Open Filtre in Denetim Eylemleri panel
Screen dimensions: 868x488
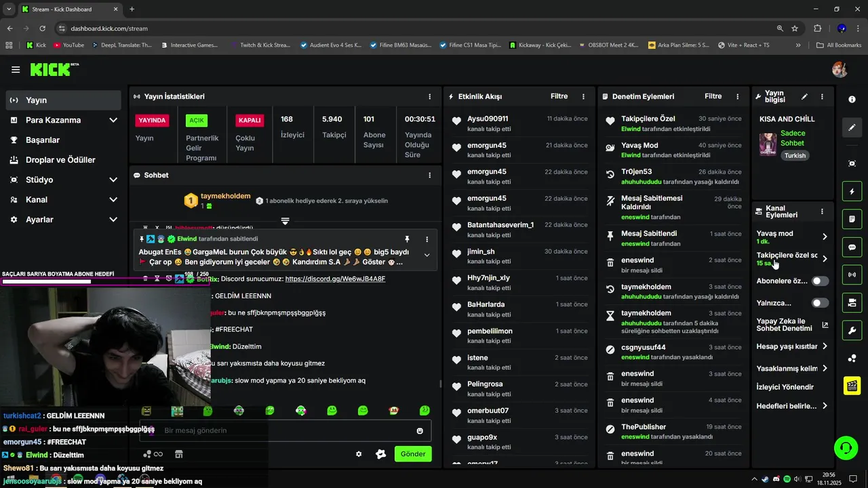[x=713, y=96]
